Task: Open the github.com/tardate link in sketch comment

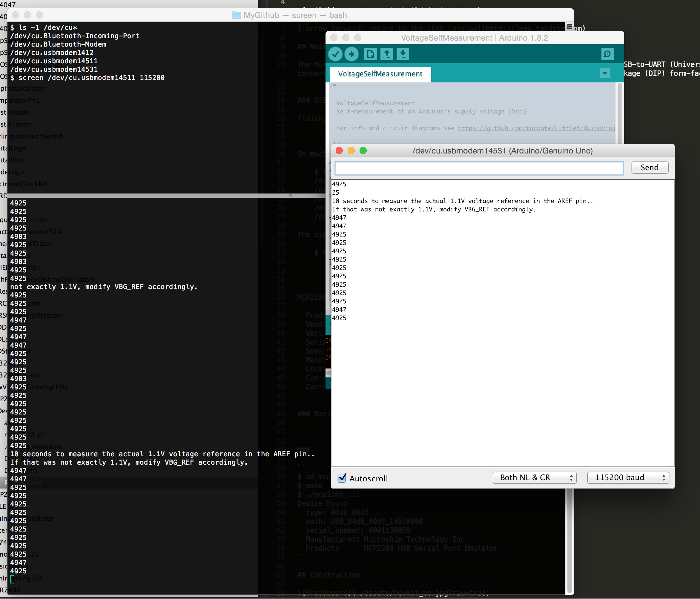Action: point(536,128)
